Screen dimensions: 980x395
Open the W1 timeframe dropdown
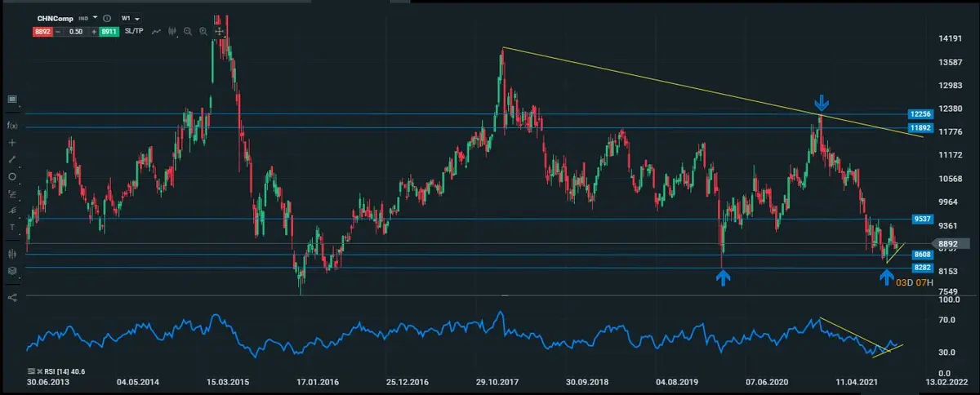131,18
